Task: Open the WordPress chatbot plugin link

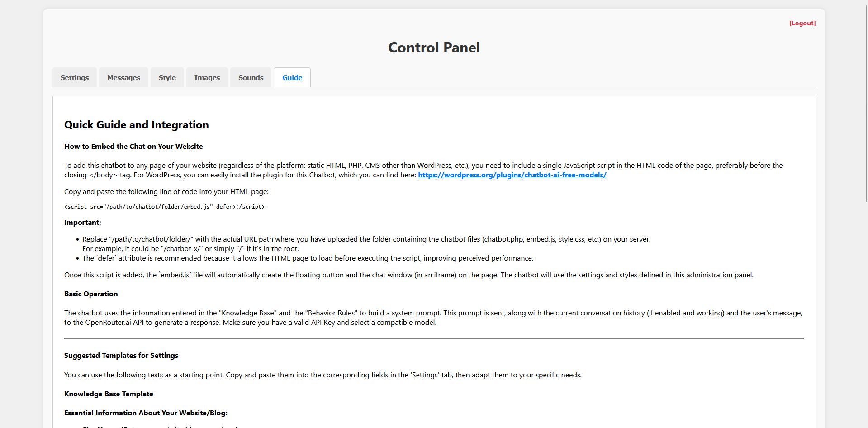Action: coord(512,175)
